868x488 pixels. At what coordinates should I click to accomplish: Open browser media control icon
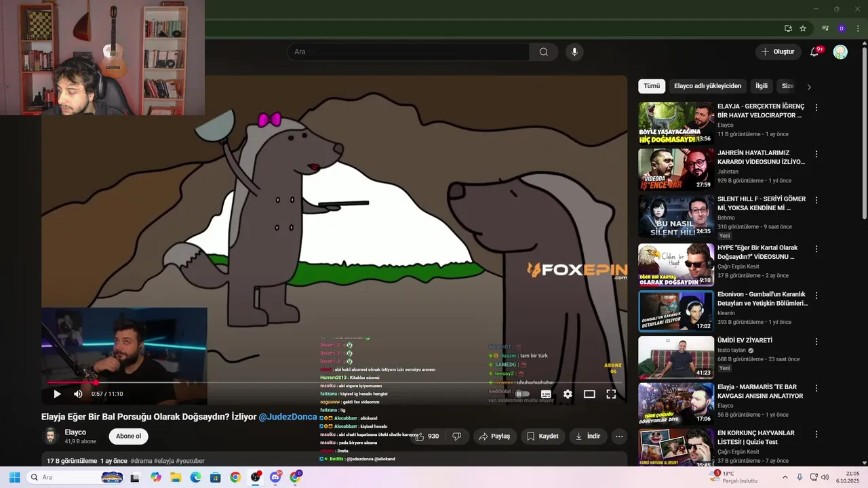(x=825, y=28)
